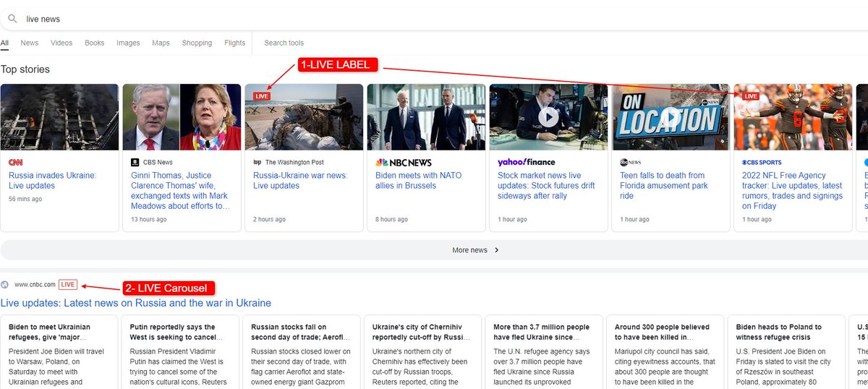
Task: Click the '56 mins ago' timestamp
Action: click(25, 199)
